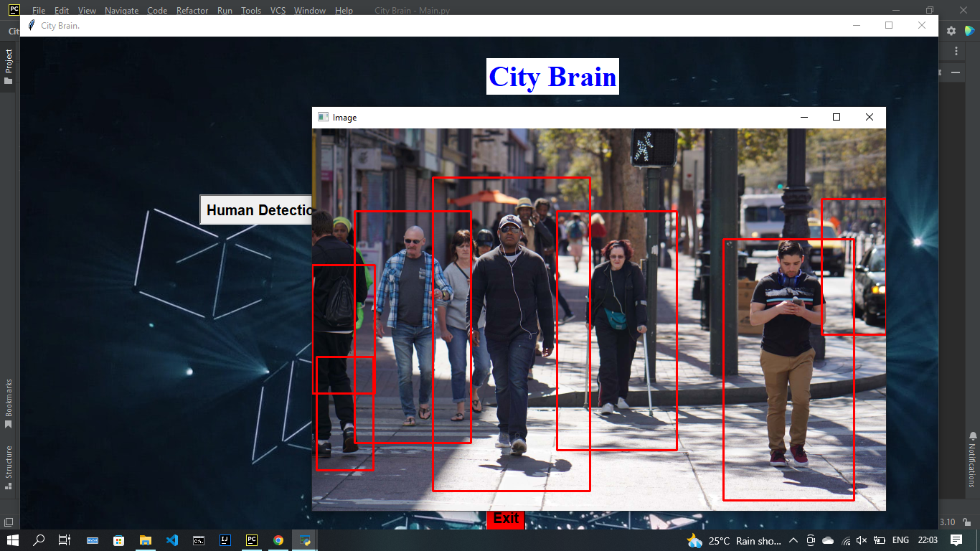980x551 pixels.
Task: Open the Navigate menu
Action: click(121, 11)
